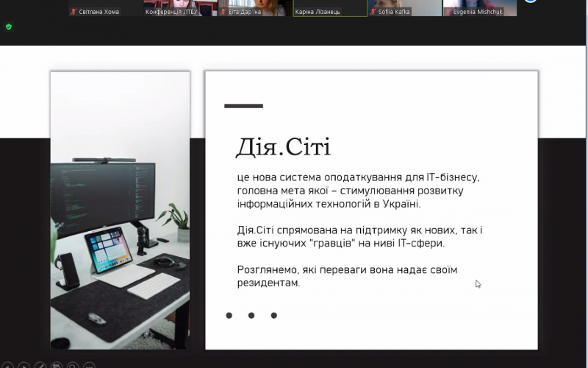The image size is (588, 368).
Task: Click the green encryption shield icon
Action: coord(9,26)
